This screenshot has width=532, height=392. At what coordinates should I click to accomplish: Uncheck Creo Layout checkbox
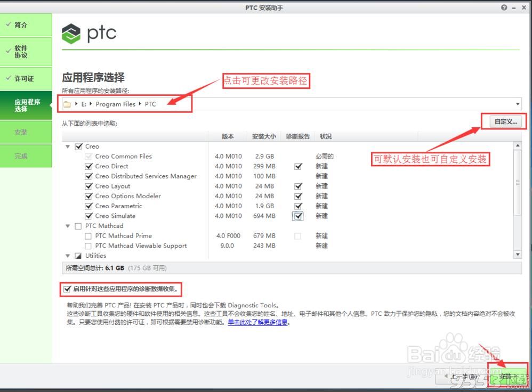point(88,186)
